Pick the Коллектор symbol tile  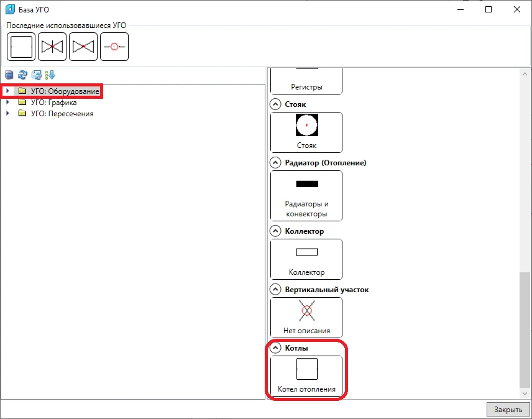tap(306, 259)
